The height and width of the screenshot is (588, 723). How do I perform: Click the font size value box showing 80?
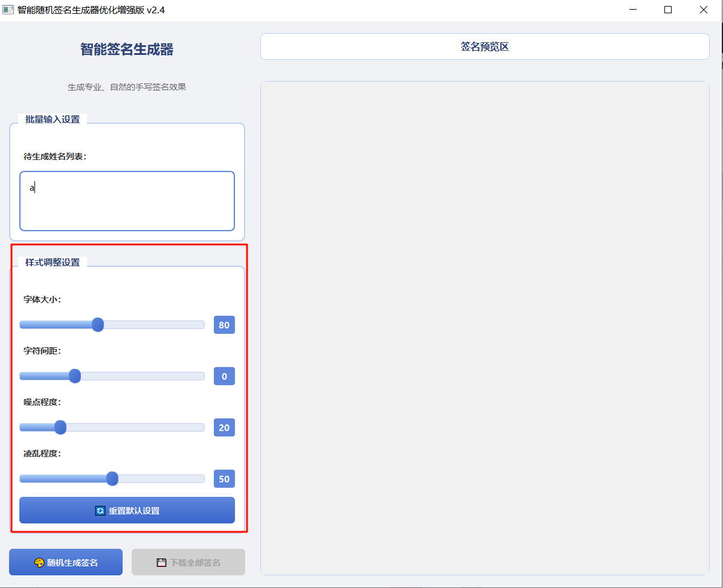coord(224,325)
